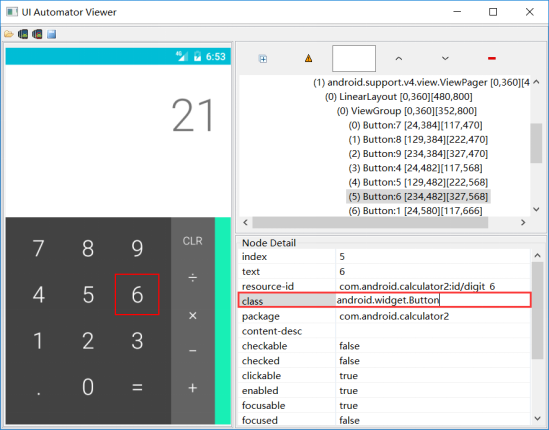Click the calculator result showing 21

point(193,115)
